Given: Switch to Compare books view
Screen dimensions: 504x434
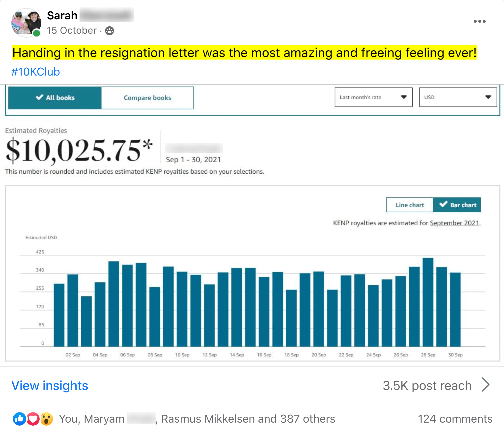Looking at the screenshot, I should point(147,98).
